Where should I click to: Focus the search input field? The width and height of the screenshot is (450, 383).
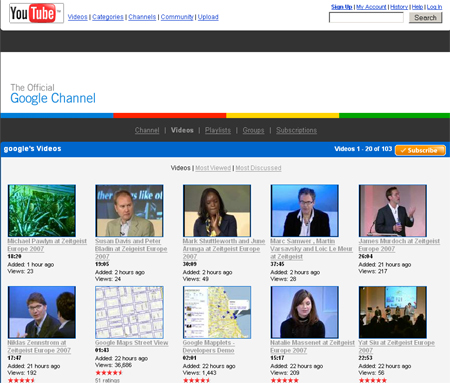[x=366, y=18]
